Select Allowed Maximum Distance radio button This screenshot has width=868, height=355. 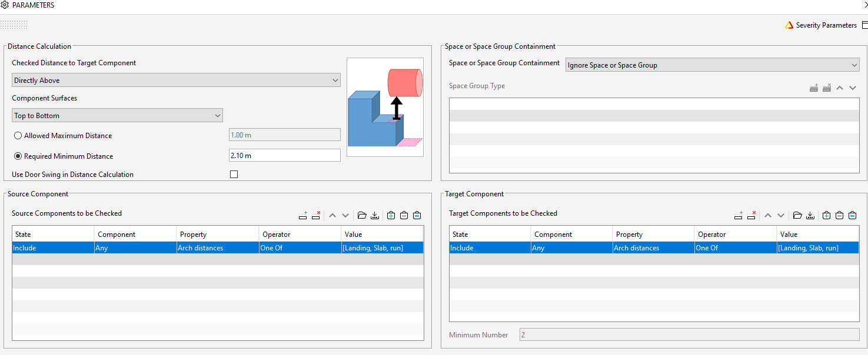(18, 136)
